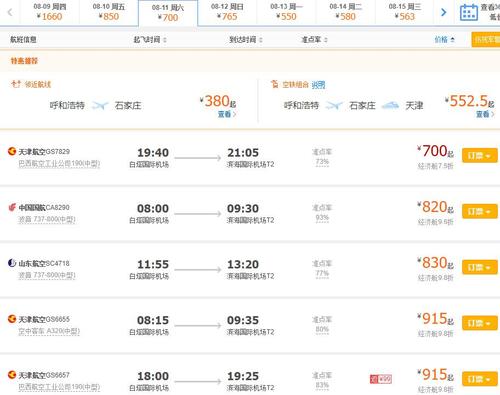Click the 08:15 departure time
The height and width of the screenshot is (395, 500).
tap(153, 320)
